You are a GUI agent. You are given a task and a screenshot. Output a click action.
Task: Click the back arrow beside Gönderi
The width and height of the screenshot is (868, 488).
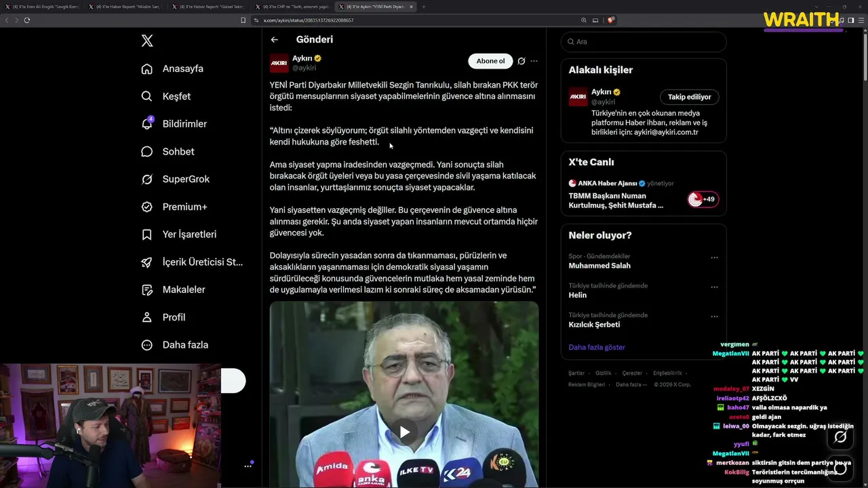[274, 40]
